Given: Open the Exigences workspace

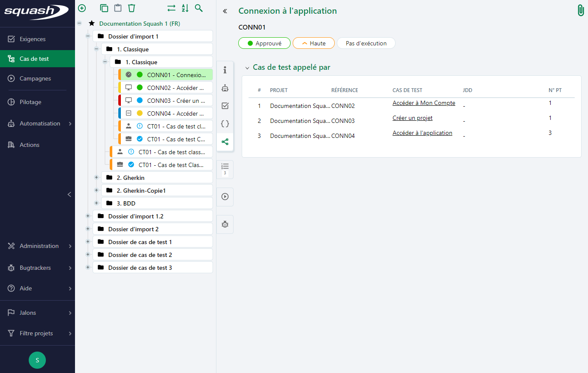Looking at the screenshot, I should [x=33, y=39].
